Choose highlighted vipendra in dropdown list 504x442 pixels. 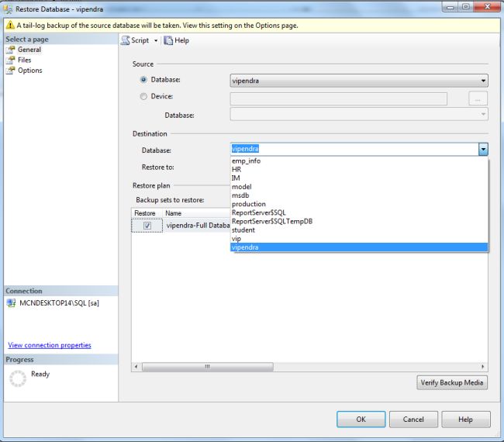359,247
